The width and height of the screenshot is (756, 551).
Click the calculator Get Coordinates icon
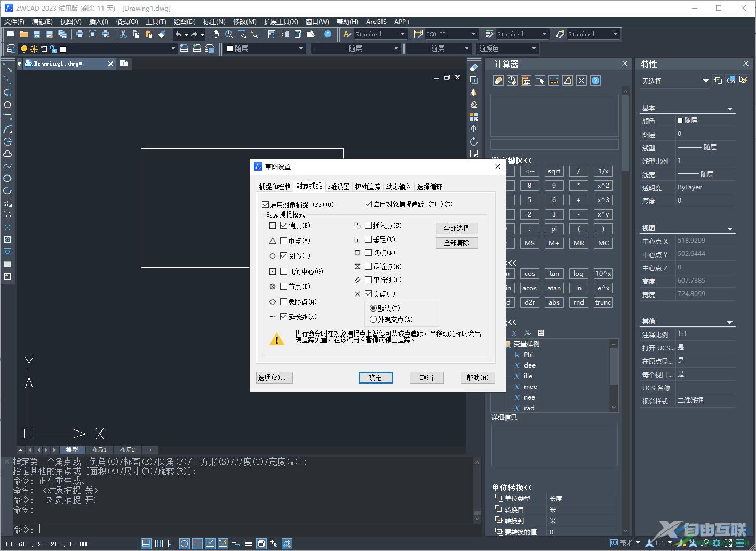pyautogui.click(x=540, y=81)
